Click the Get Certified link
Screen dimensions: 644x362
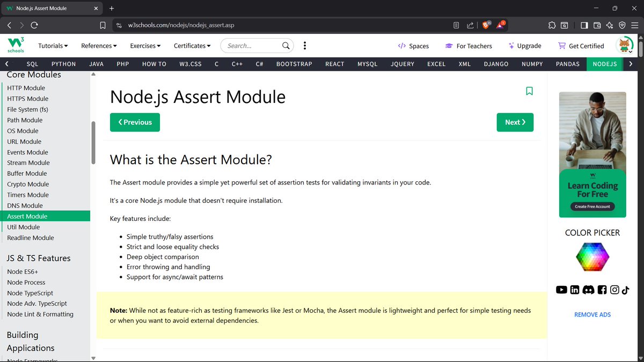pos(581,46)
